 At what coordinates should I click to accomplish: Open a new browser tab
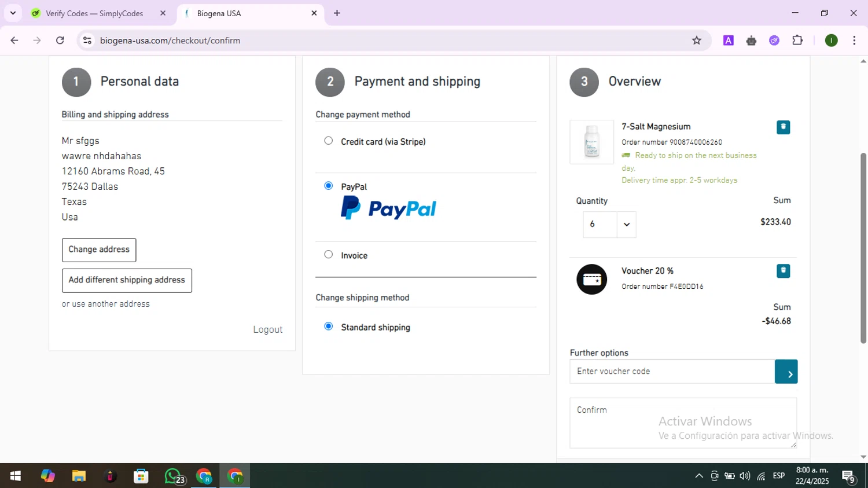(x=337, y=13)
